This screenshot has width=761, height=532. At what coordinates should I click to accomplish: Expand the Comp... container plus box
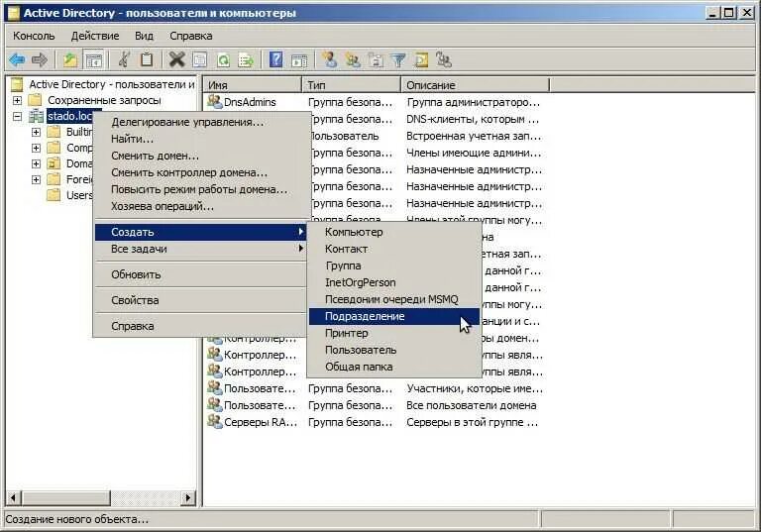pyautogui.click(x=36, y=148)
